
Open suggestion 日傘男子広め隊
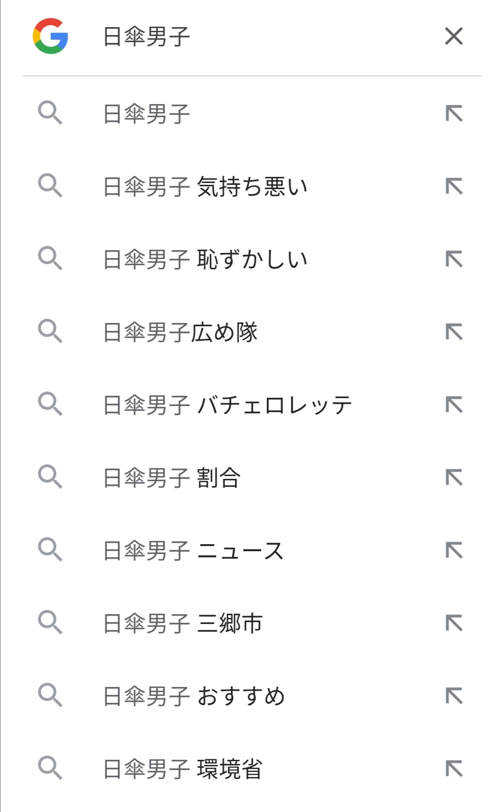coord(180,332)
